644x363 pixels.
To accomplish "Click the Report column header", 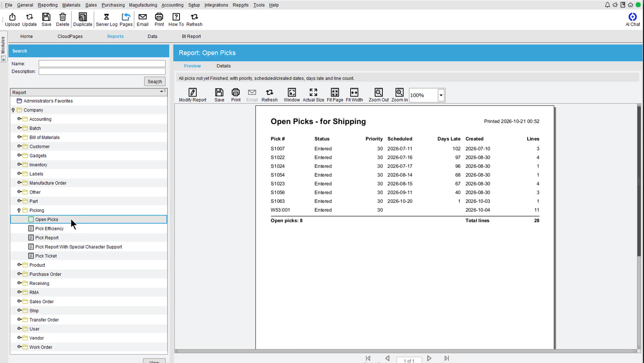I will point(89,92).
